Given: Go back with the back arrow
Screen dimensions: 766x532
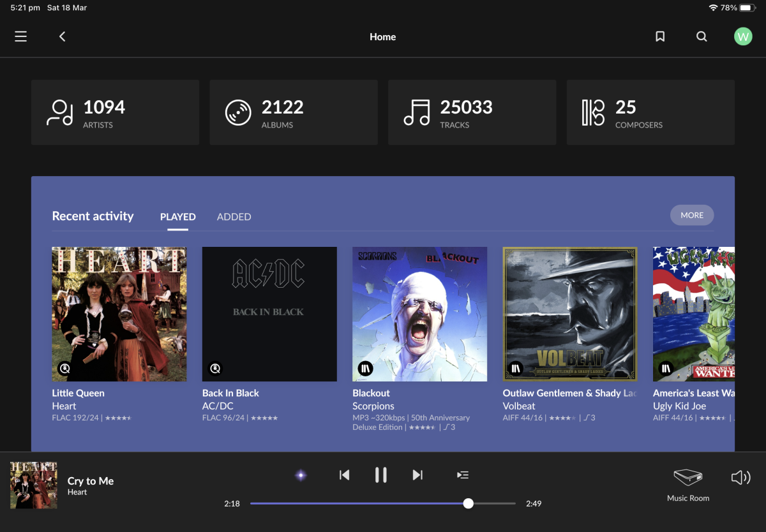Looking at the screenshot, I should [62, 36].
